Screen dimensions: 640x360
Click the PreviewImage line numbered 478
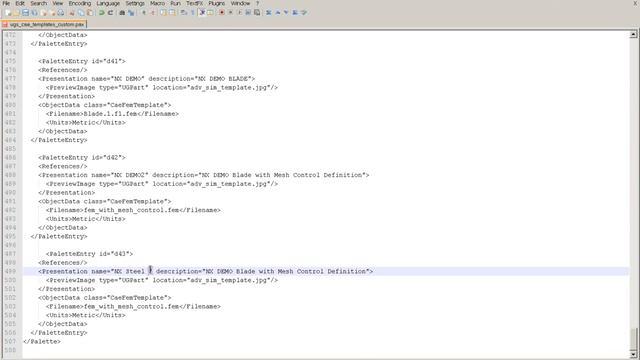(162, 88)
